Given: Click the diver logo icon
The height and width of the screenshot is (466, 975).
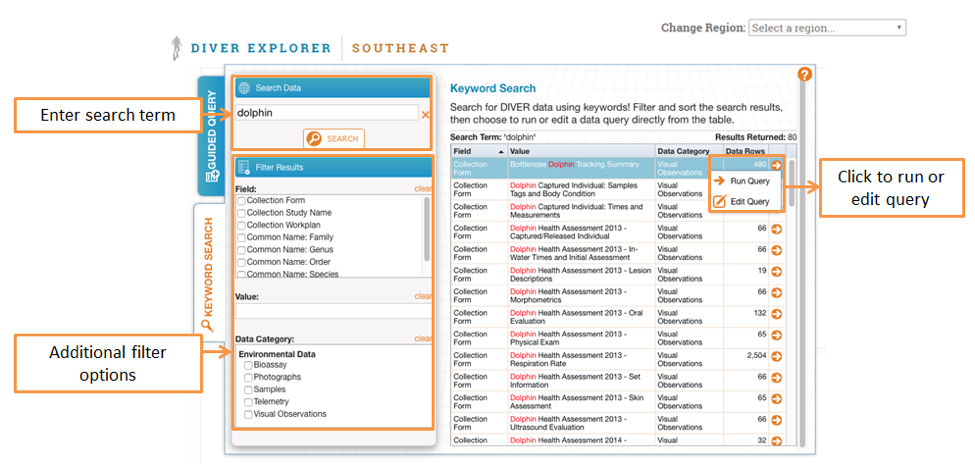Looking at the screenshot, I should (177, 49).
